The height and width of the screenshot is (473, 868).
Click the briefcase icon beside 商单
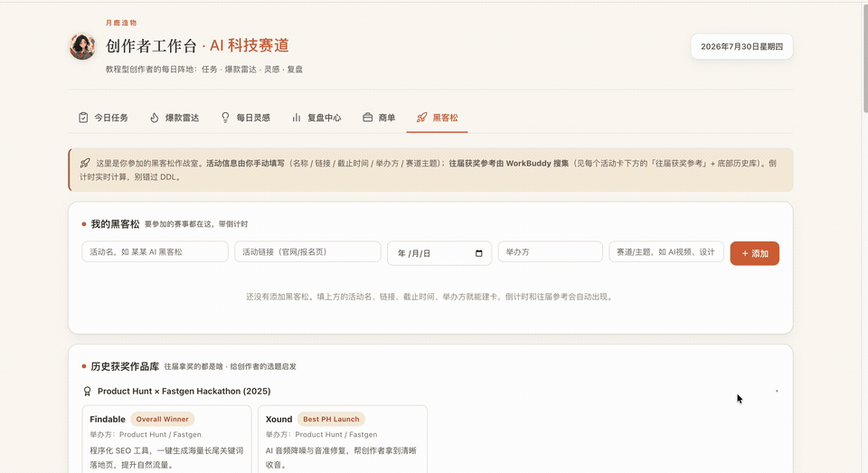pos(368,118)
